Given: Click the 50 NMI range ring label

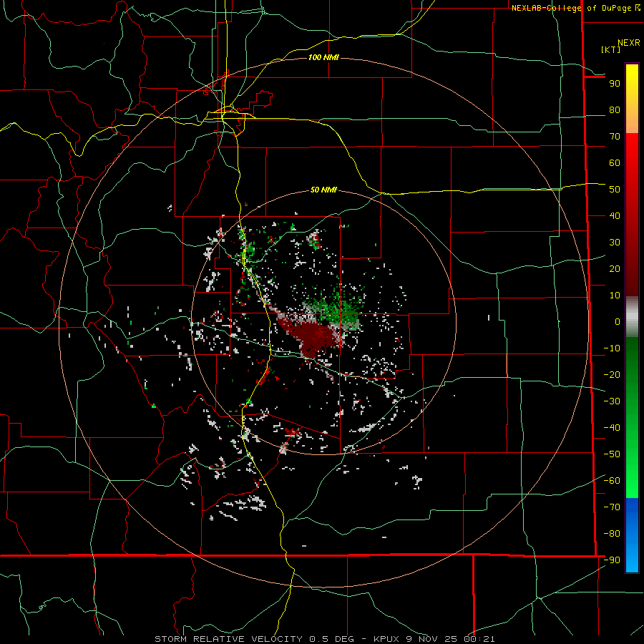Looking at the screenshot, I should coord(323,190).
